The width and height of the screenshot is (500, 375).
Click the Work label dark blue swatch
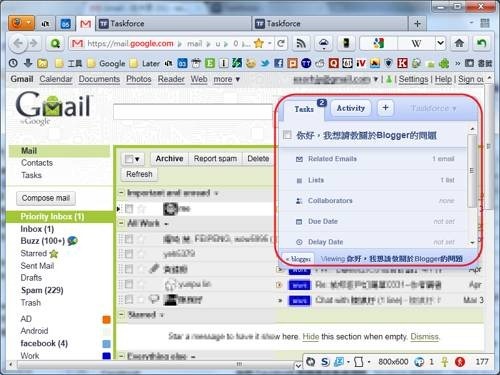tap(106, 356)
